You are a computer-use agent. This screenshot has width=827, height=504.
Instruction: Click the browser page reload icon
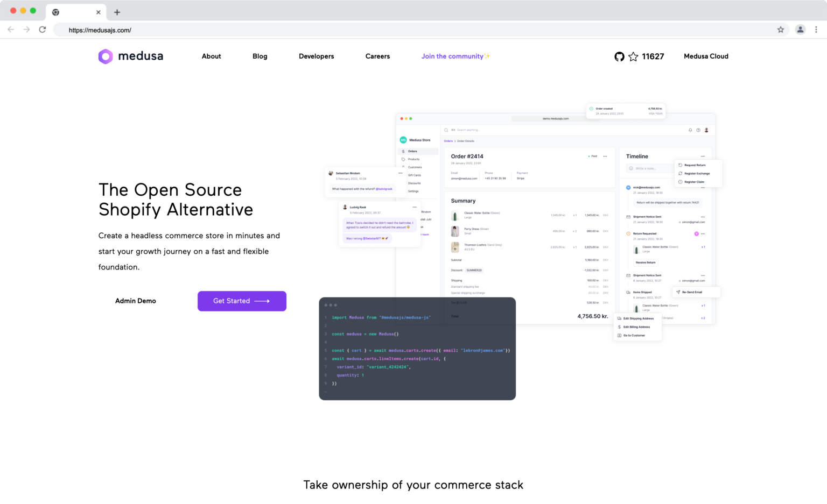click(43, 30)
